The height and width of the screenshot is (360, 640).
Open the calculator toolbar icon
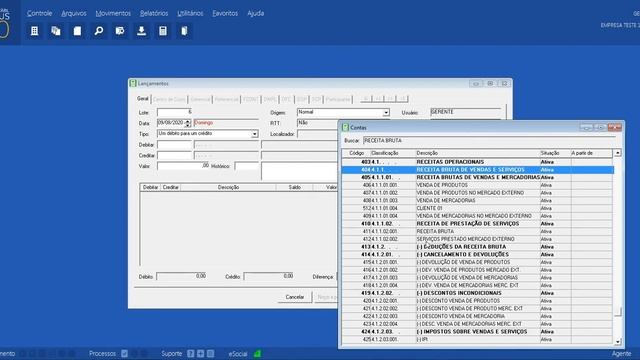(x=163, y=31)
